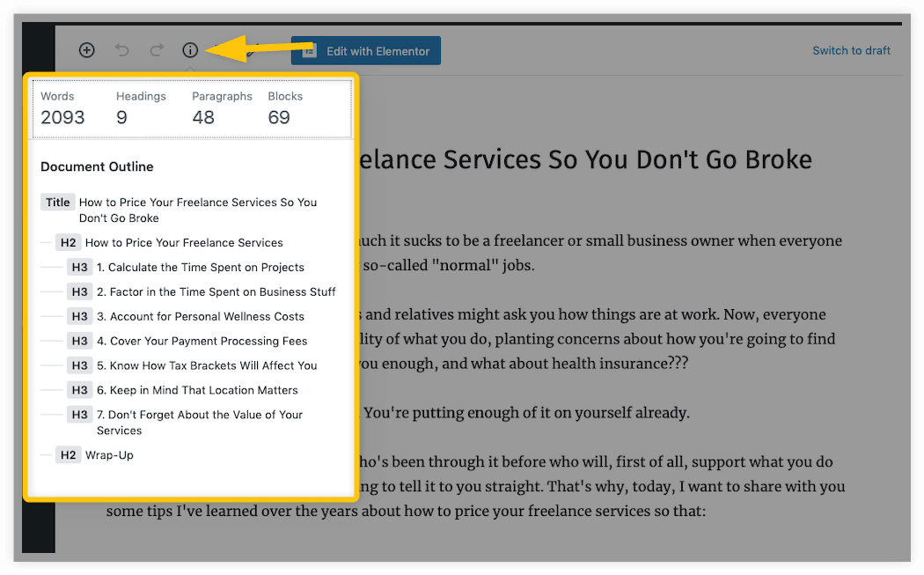This screenshot has width=924, height=575.
Task: Click paragraph about how to price your freelance services so that
Action: [476, 487]
